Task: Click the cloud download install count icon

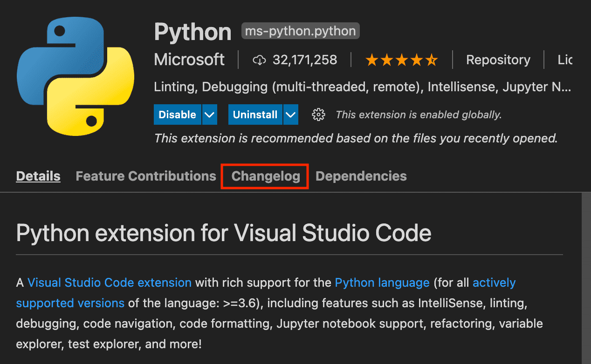Action: click(x=259, y=60)
